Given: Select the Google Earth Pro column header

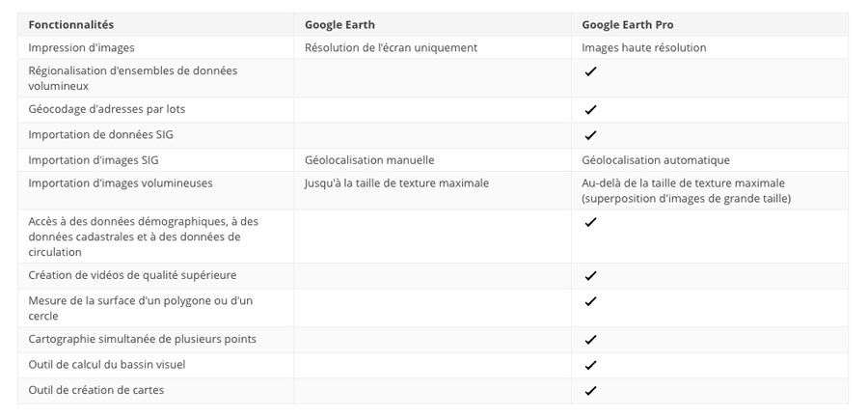Looking at the screenshot, I should [628, 25].
